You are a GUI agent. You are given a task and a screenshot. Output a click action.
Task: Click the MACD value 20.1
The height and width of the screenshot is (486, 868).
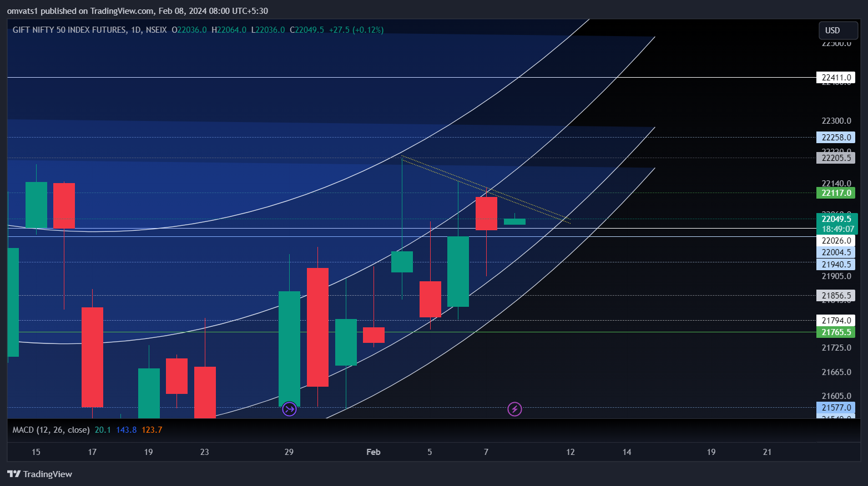[103, 430]
